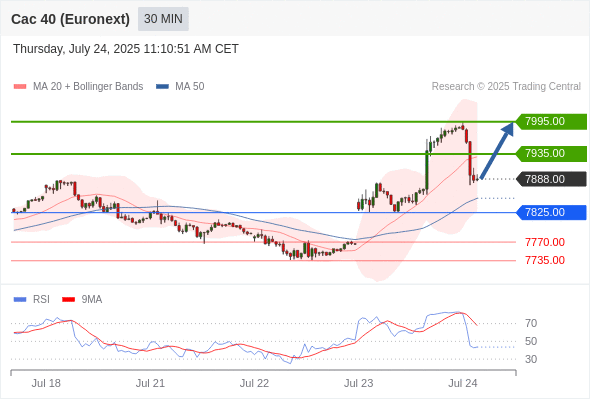Click the Jul 23 date label

(x=359, y=383)
